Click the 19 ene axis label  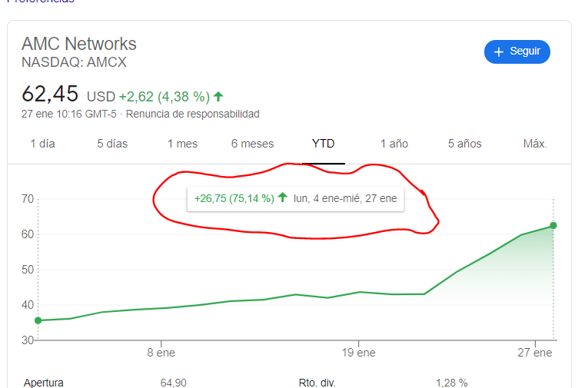[358, 353]
